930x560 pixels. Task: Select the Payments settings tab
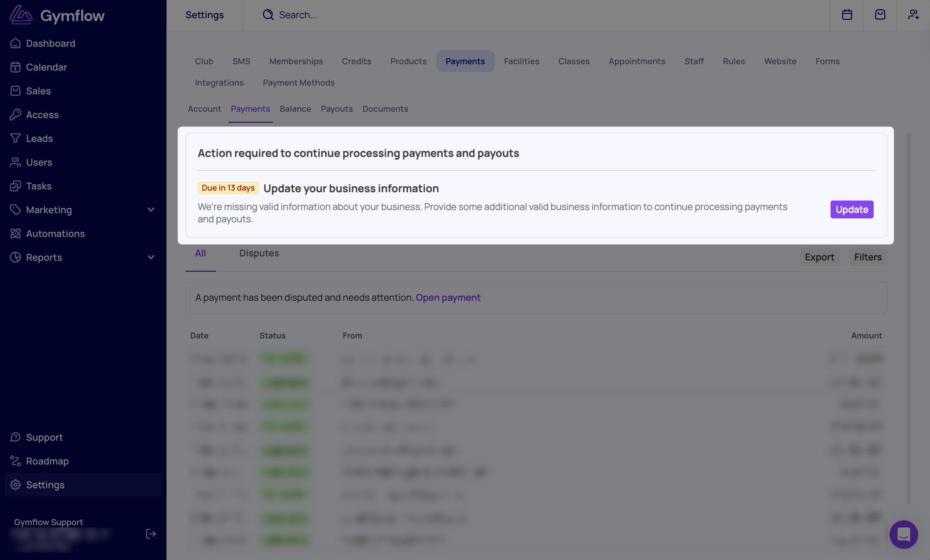[x=465, y=61]
